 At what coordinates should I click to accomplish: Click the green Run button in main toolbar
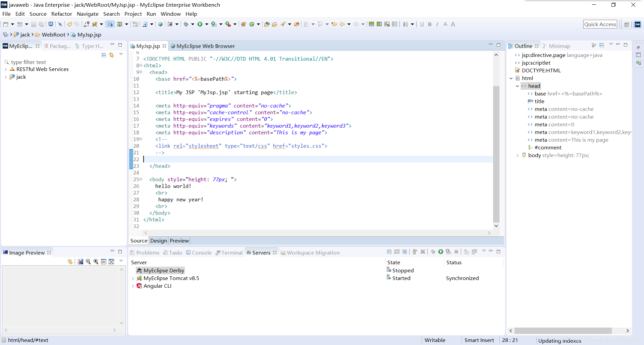(200, 24)
